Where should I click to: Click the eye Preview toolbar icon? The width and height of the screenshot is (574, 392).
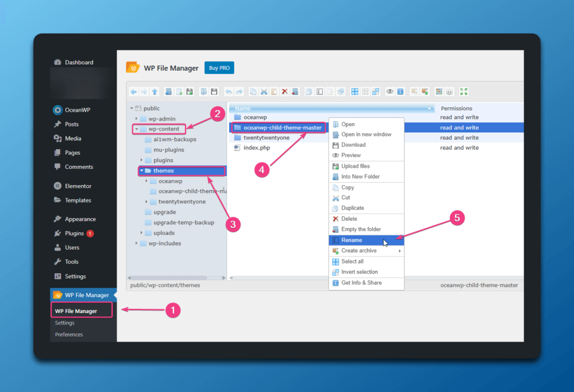tap(390, 91)
